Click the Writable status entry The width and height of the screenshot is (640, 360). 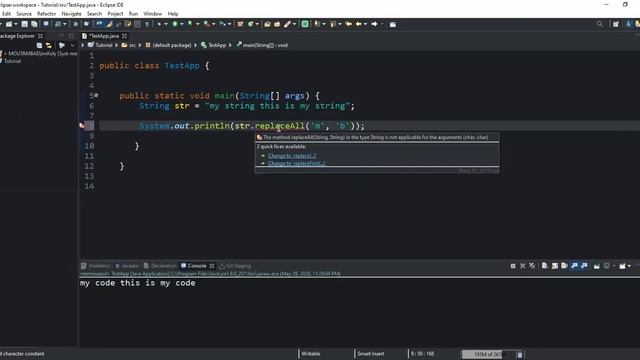tap(311, 354)
